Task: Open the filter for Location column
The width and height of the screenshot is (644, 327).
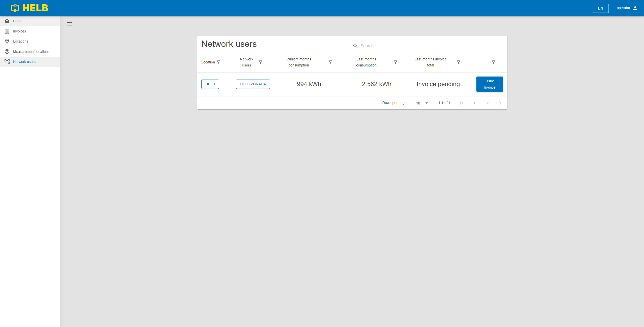Action: [218, 62]
